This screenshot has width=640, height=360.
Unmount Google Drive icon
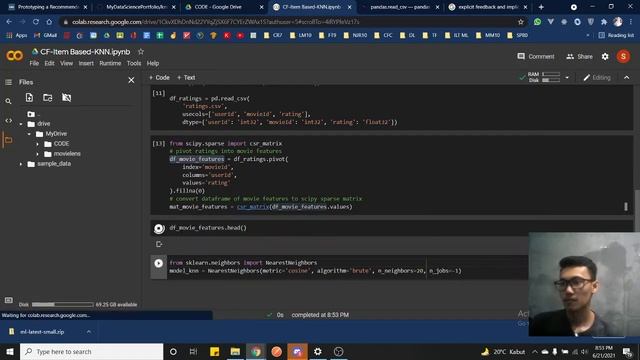66,98
